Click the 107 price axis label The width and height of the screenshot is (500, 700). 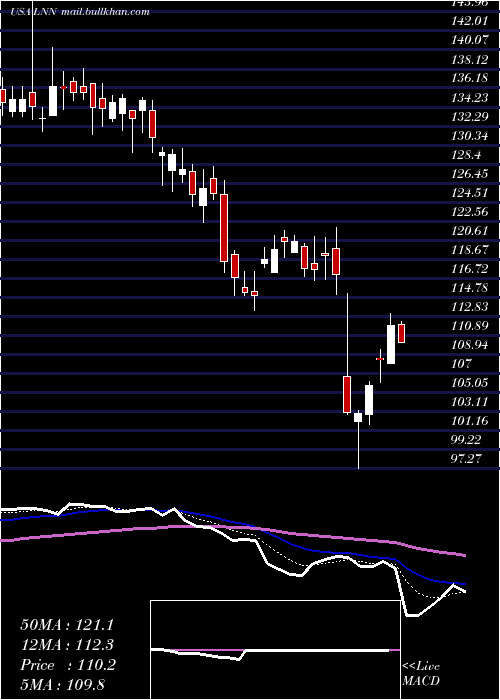tap(462, 364)
